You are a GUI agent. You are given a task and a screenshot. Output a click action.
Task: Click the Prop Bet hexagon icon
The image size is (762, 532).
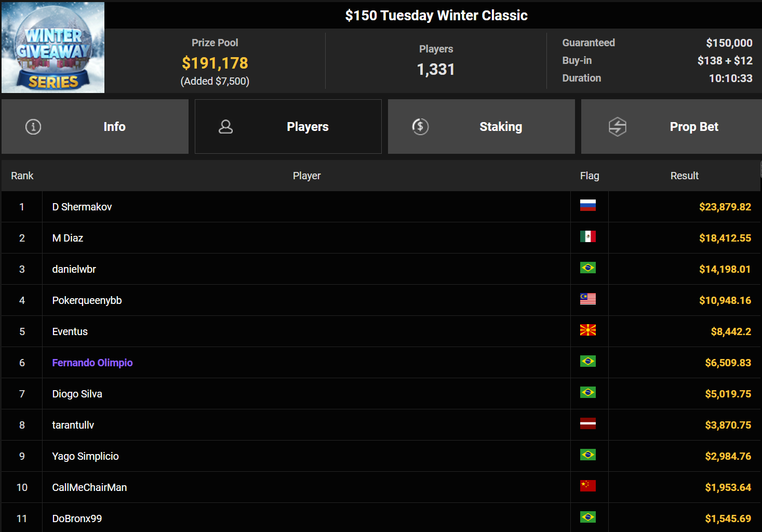point(617,127)
